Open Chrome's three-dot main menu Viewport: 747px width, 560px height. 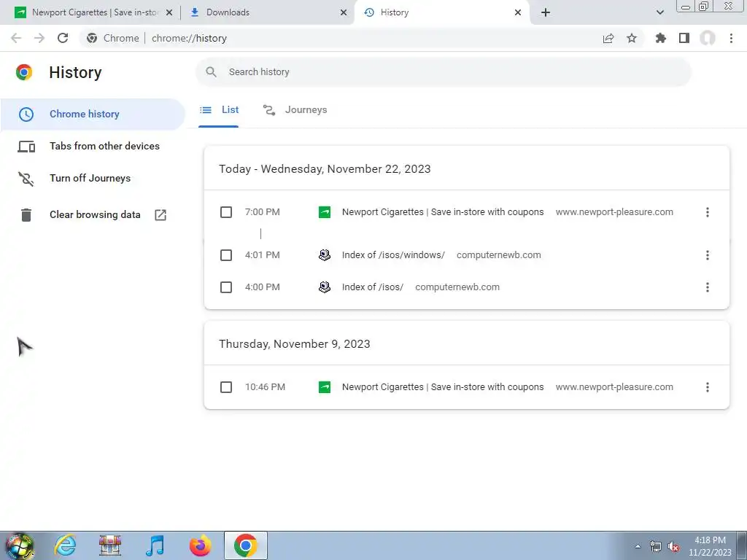tap(731, 38)
